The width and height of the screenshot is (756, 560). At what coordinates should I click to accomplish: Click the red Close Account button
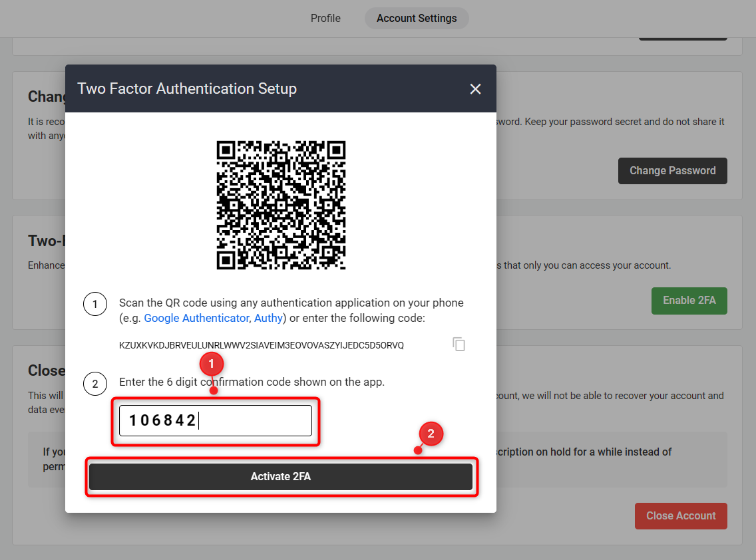681,516
